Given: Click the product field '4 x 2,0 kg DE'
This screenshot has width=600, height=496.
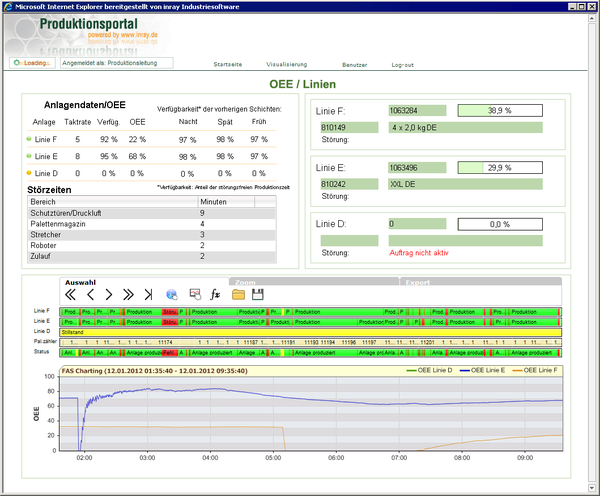Looking at the screenshot, I should (x=466, y=127).
